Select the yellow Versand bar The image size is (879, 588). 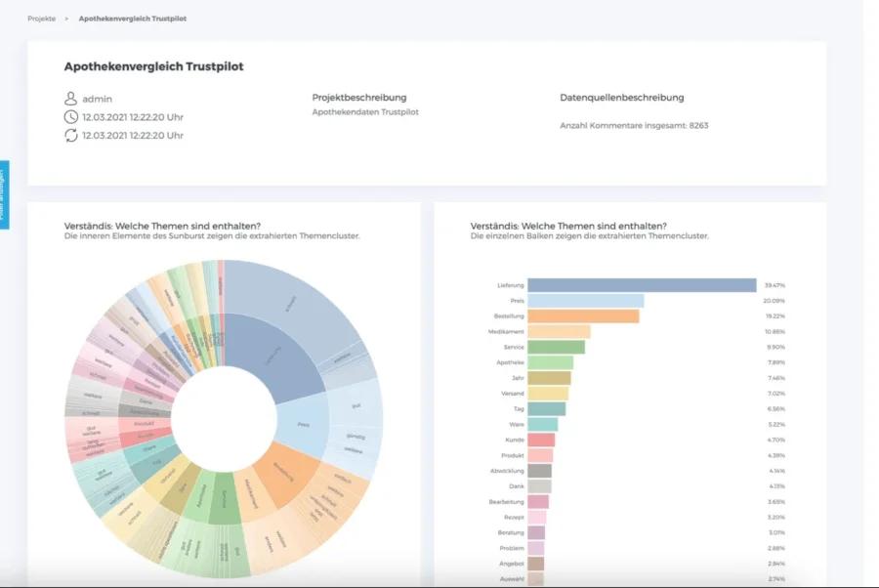click(548, 394)
